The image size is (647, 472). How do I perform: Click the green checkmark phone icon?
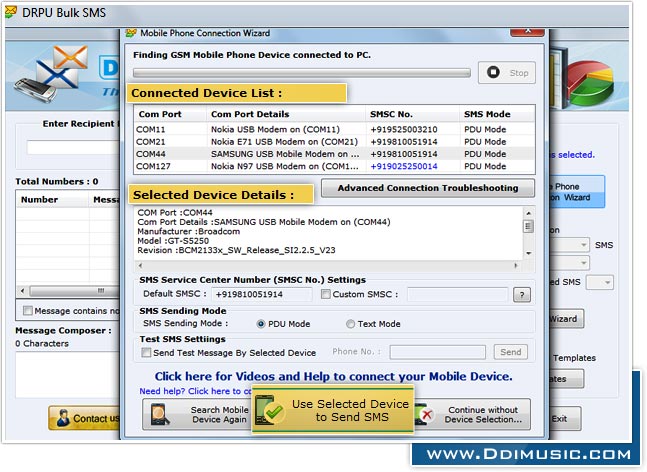(269, 410)
